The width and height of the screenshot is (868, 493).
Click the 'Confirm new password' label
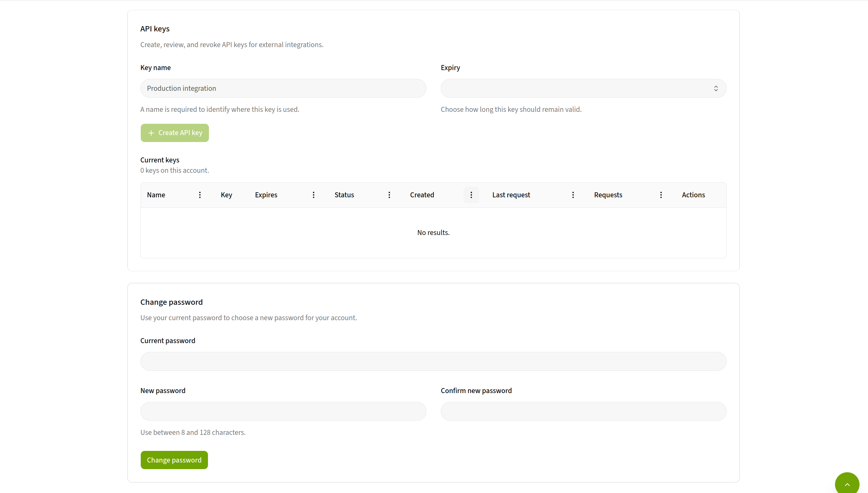(x=476, y=391)
